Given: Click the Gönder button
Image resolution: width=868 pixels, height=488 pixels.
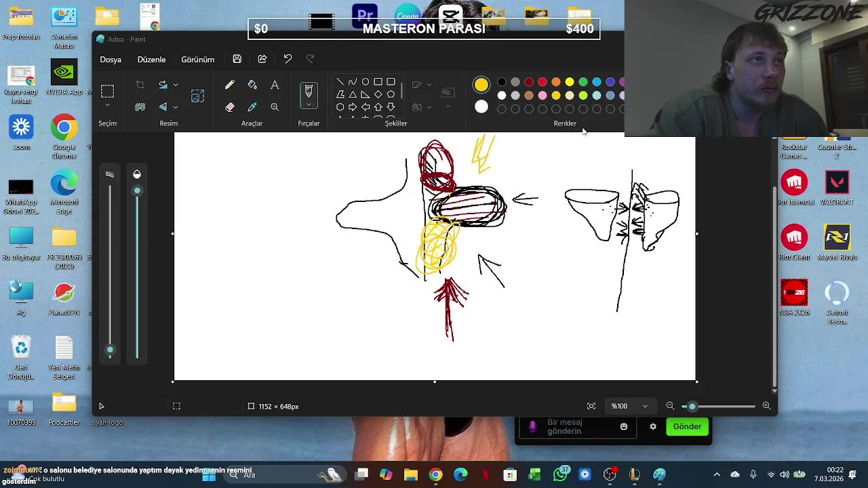Looking at the screenshot, I should click(687, 426).
